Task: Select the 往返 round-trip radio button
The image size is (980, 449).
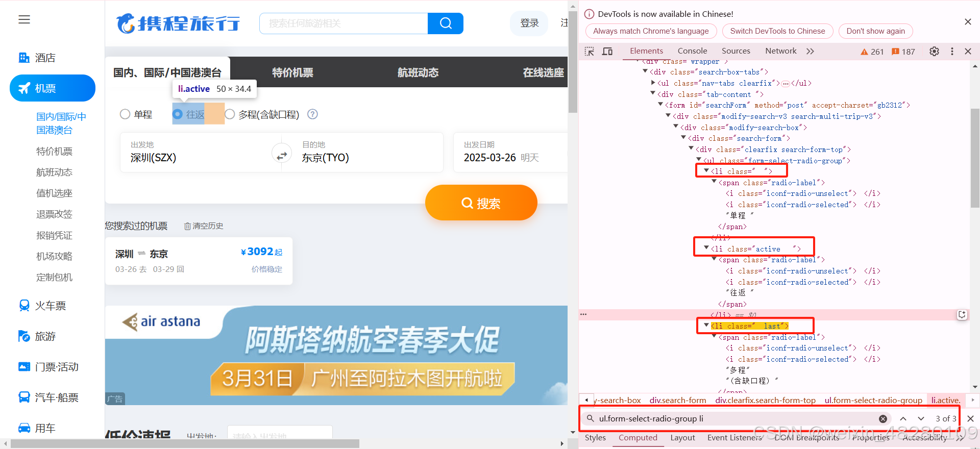Action: pos(178,114)
